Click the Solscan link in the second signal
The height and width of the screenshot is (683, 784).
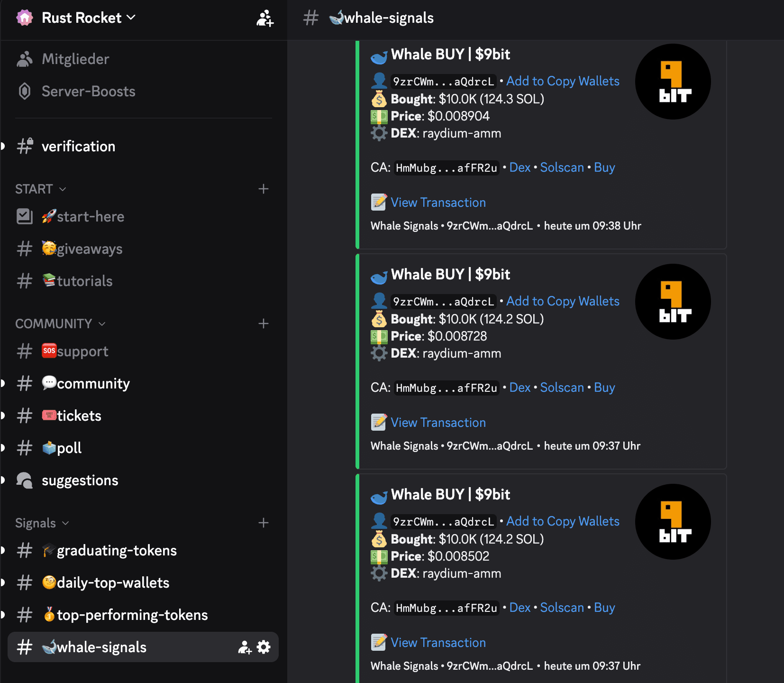coord(562,388)
